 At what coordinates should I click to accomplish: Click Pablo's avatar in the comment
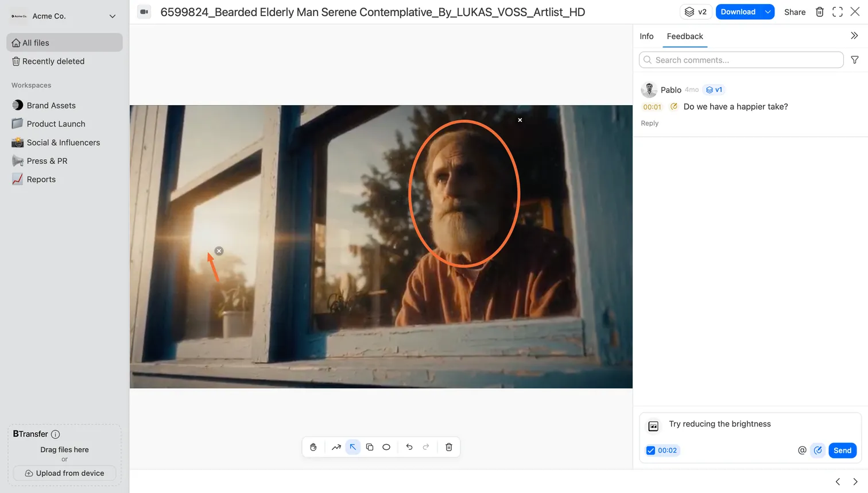649,90
